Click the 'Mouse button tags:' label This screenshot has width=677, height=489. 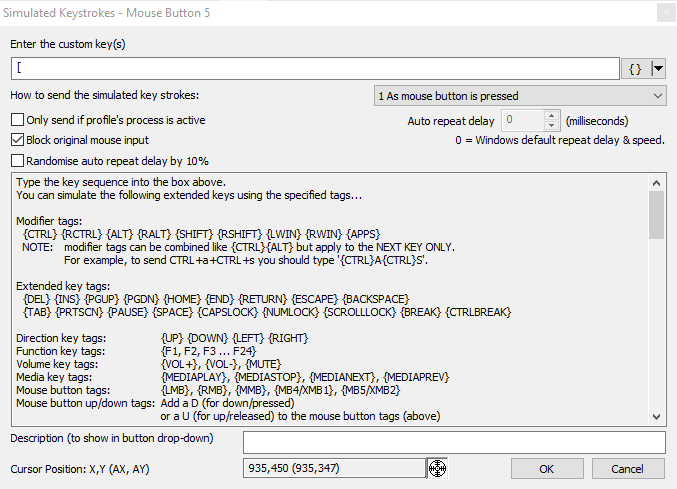coord(63,390)
